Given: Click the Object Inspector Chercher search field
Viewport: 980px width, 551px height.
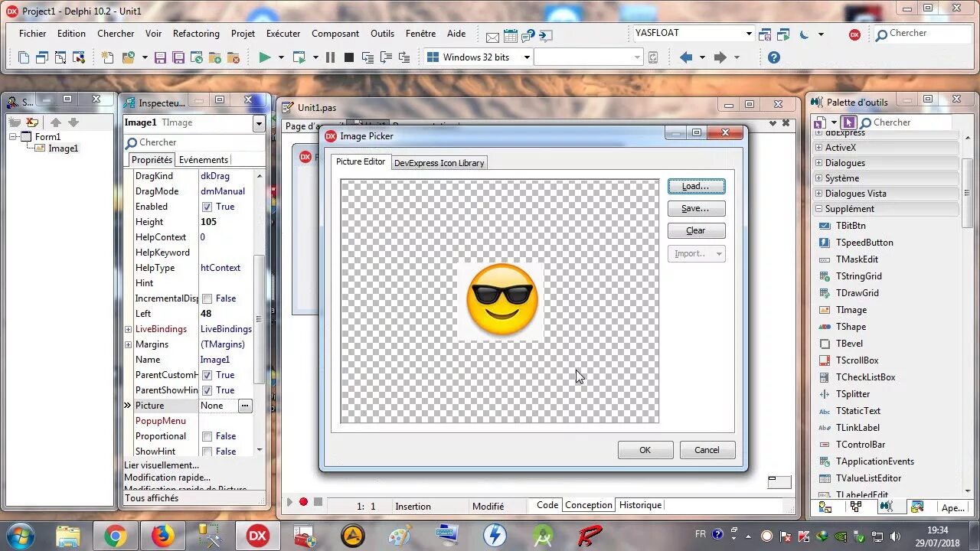Looking at the screenshot, I should tap(195, 142).
